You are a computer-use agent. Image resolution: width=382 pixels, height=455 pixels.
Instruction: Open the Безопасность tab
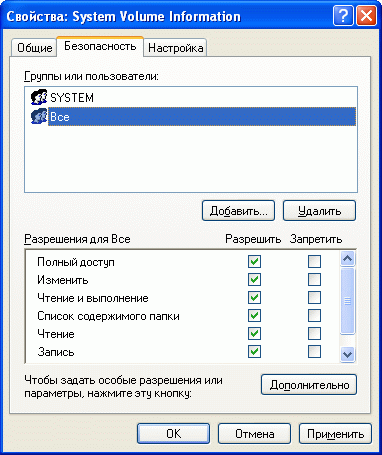[100, 46]
